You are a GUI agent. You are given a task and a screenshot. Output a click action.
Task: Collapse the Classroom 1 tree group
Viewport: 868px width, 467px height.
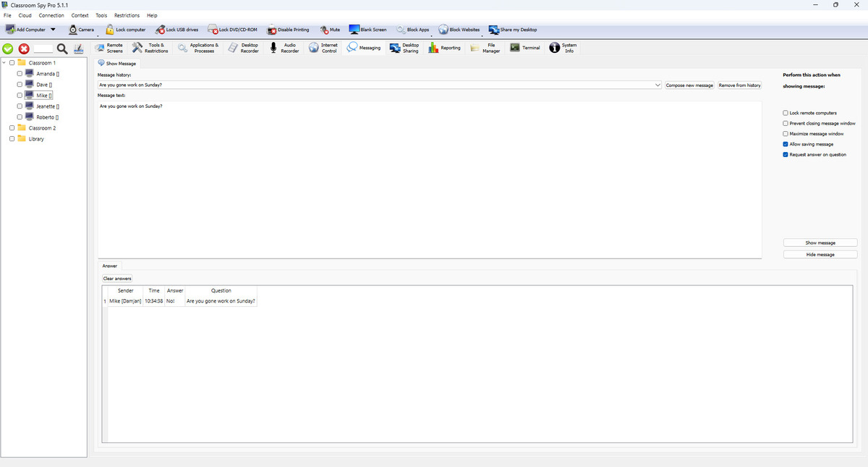4,63
